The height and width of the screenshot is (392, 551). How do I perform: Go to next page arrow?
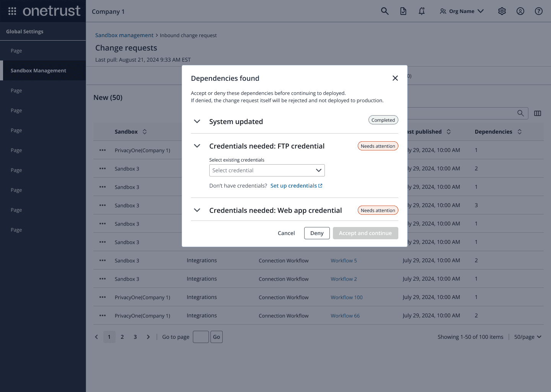148,337
